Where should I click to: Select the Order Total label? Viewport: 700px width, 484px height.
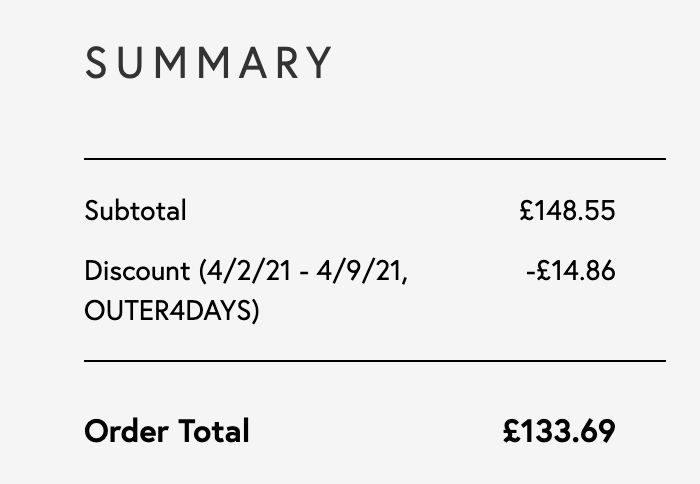point(167,431)
